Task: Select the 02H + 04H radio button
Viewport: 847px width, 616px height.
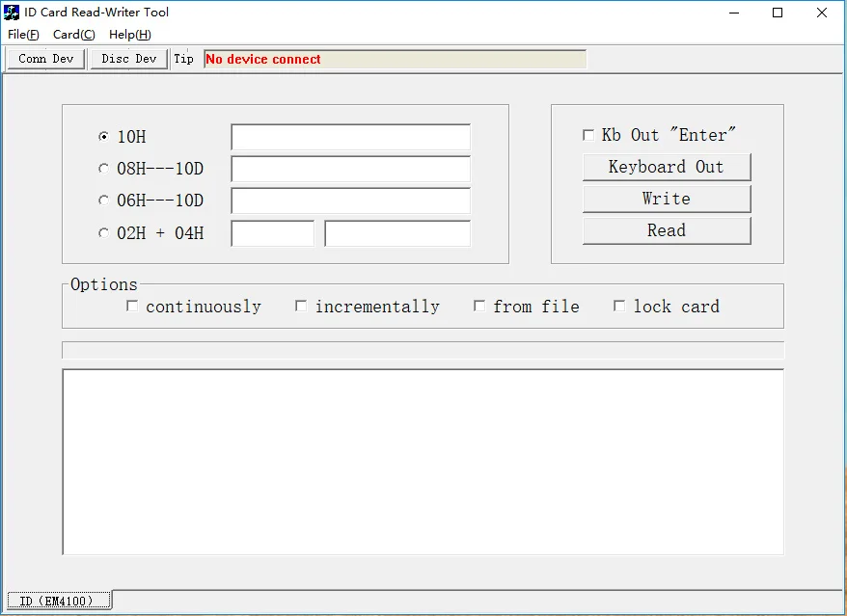Action: pos(103,232)
